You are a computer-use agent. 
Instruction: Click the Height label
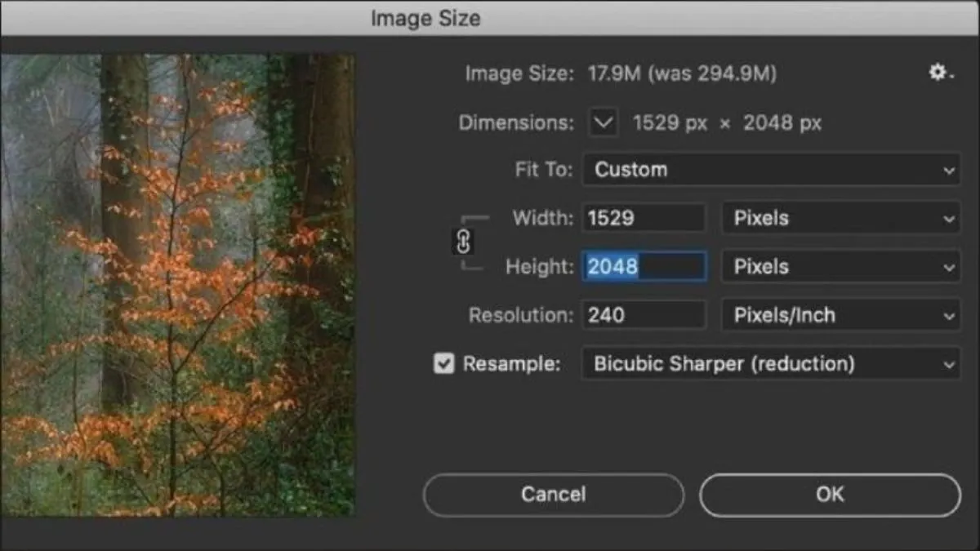click(x=539, y=267)
